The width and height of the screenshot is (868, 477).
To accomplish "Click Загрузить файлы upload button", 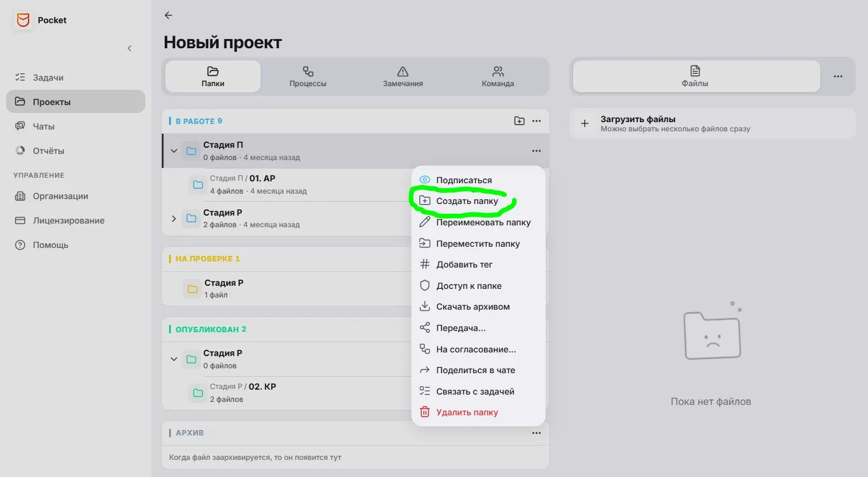I will [712, 124].
